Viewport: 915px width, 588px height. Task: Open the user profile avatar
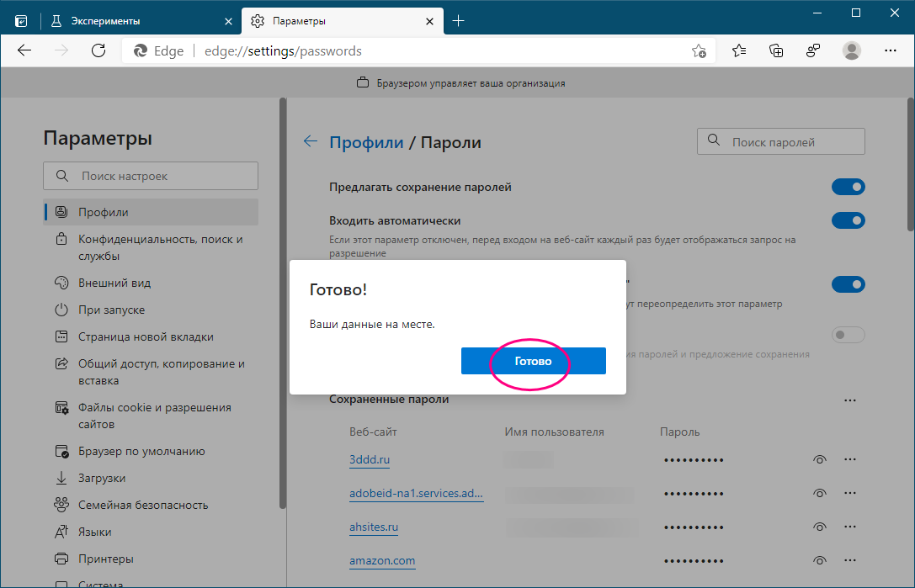(x=851, y=50)
